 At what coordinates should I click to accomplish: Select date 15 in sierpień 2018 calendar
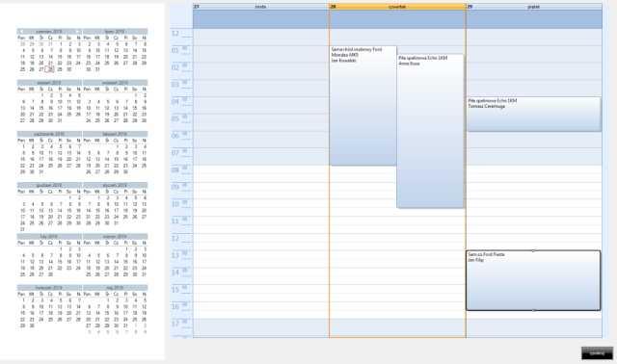pos(40,108)
